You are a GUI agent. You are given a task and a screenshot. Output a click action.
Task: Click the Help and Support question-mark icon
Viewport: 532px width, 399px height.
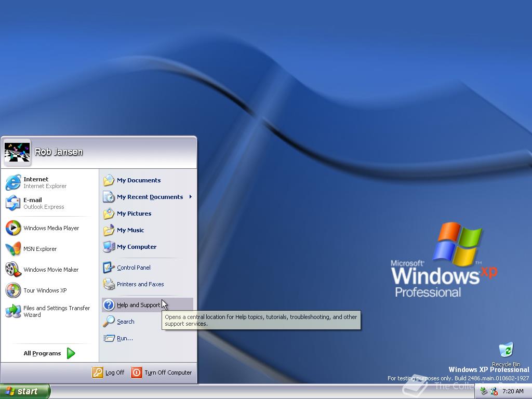(x=109, y=305)
